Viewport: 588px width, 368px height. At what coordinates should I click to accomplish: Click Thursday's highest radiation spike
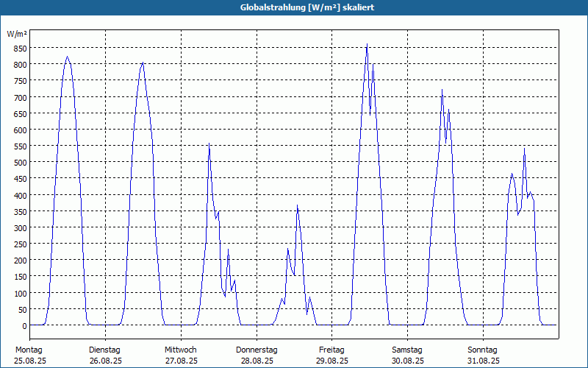(297, 205)
